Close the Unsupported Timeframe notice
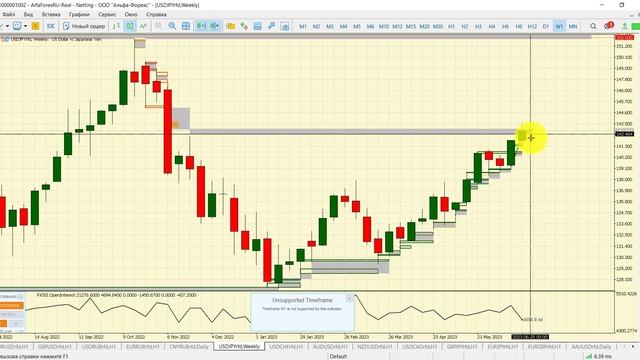Screen dimensions: 640x360 pyautogui.click(x=349, y=299)
